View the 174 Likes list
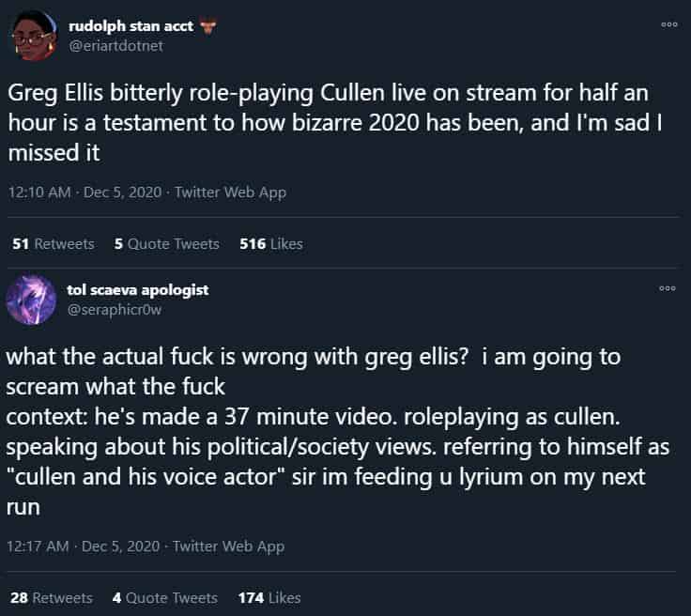691x616 pixels. pyautogui.click(x=269, y=597)
